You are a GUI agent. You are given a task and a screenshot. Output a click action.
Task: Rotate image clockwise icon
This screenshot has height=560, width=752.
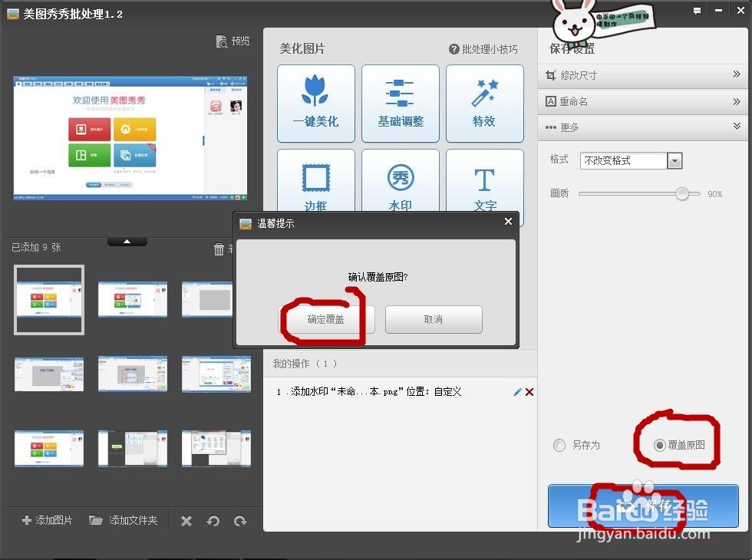(x=240, y=521)
